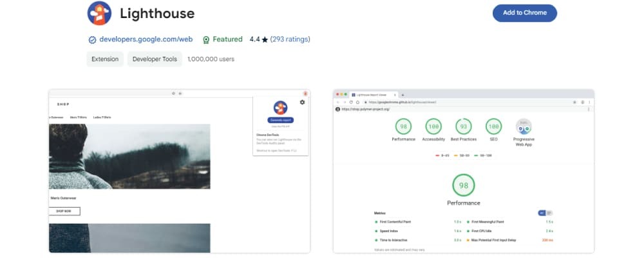Select the Extension category chip
644x258 pixels.
click(x=105, y=59)
